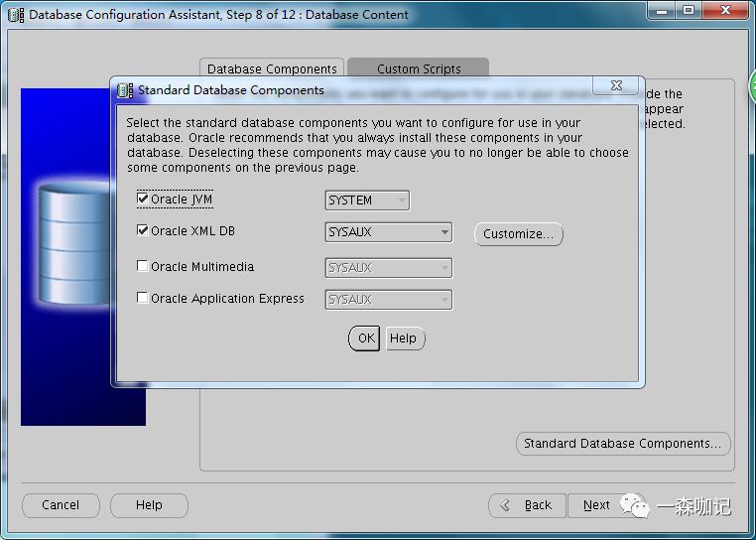Open the SYSAUX dropdown for Oracle XML DB
Image resolution: width=756 pixels, height=540 pixels.
(389, 232)
